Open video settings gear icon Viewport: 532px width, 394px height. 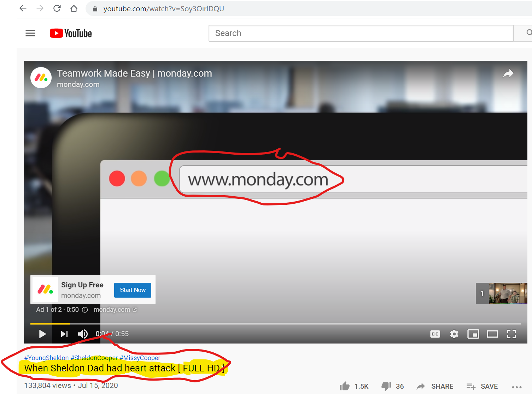click(x=454, y=334)
